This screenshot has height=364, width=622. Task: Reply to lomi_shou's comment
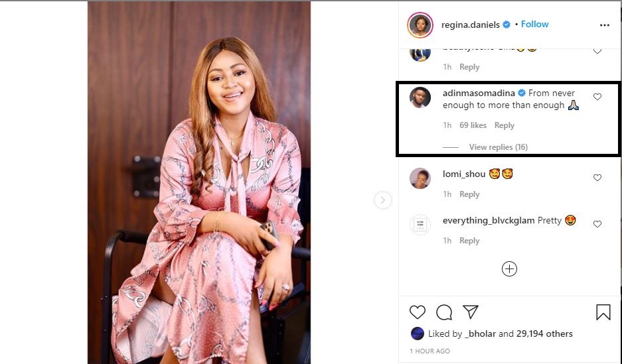[x=469, y=194]
